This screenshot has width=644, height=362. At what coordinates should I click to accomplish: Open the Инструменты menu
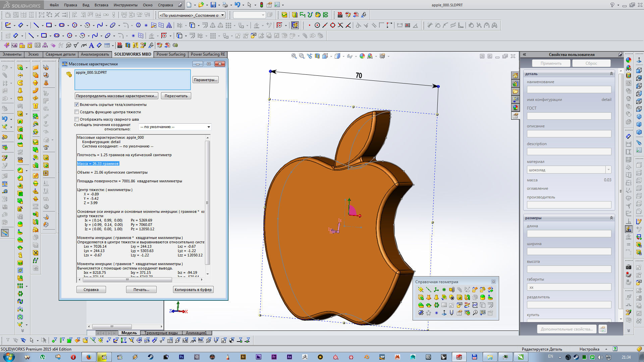(126, 5)
